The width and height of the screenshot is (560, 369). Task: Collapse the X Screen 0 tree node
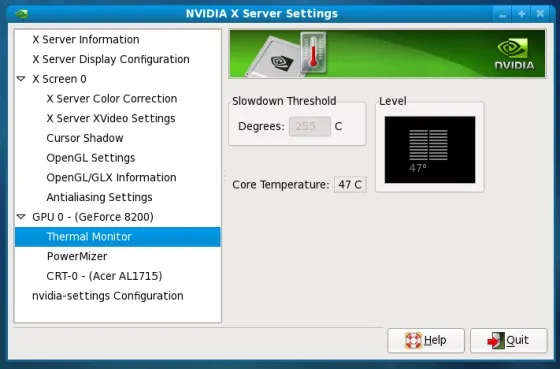[21, 79]
